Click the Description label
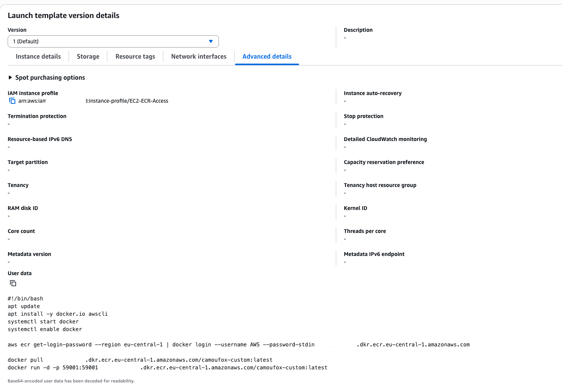The image size is (562, 392). coord(358,30)
